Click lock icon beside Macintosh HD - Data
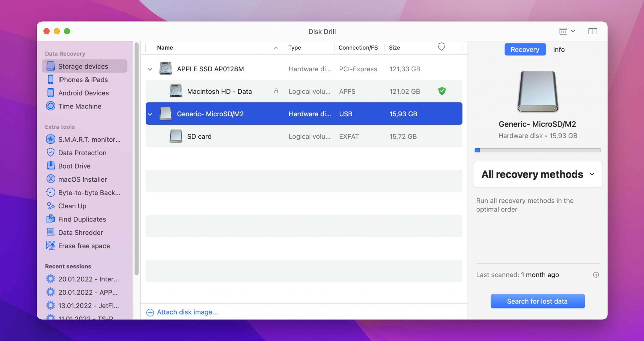The height and width of the screenshot is (341, 644). (x=276, y=91)
